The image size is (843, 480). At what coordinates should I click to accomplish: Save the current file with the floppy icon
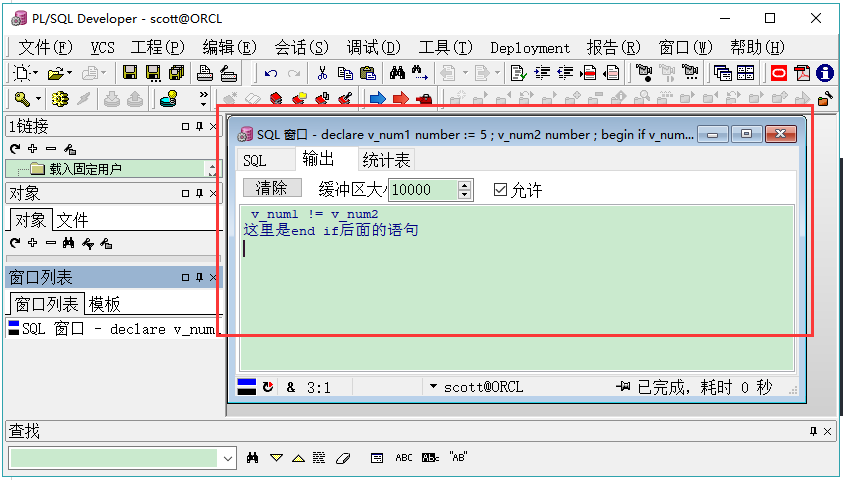(x=130, y=73)
